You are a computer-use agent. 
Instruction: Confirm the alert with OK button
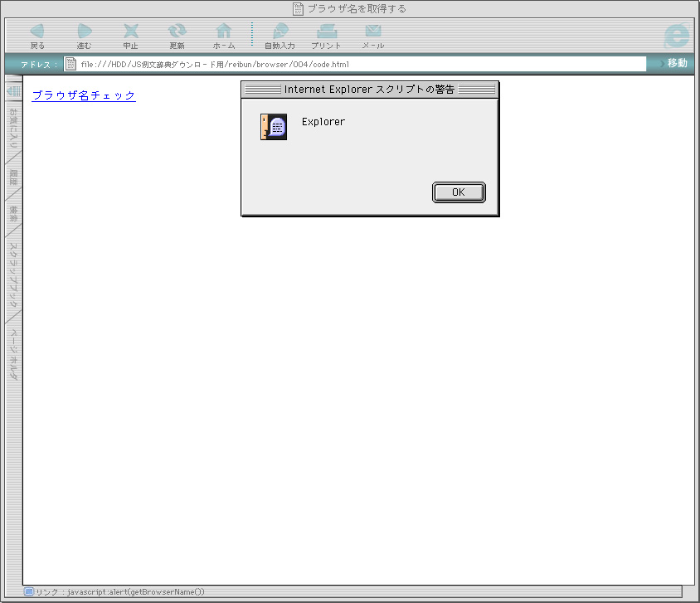459,192
